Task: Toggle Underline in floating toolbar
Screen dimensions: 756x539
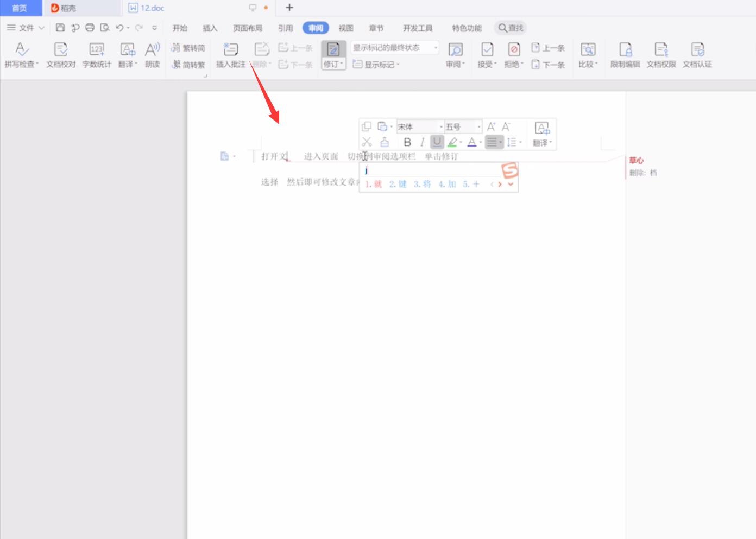Action: click(437, 142)
